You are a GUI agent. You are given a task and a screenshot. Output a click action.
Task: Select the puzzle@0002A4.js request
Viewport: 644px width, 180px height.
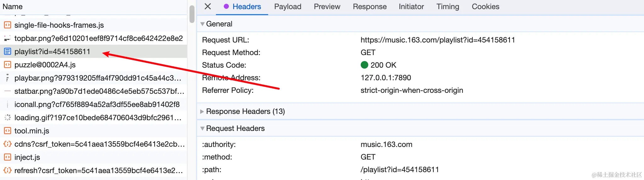[94, 65]
